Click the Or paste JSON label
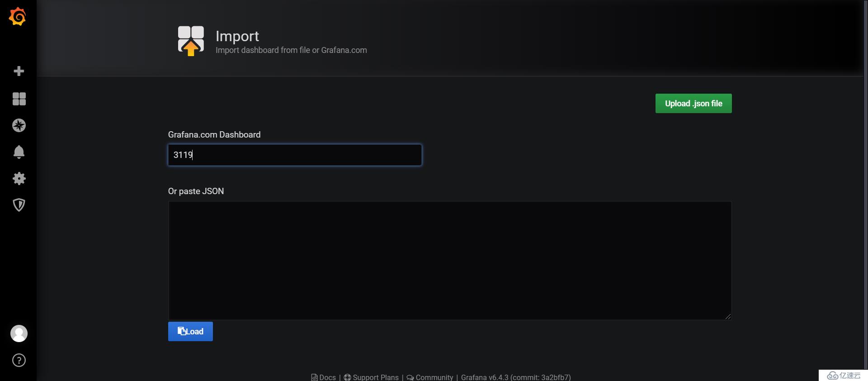This screenshot has height=381, width=868. point(196,191)
